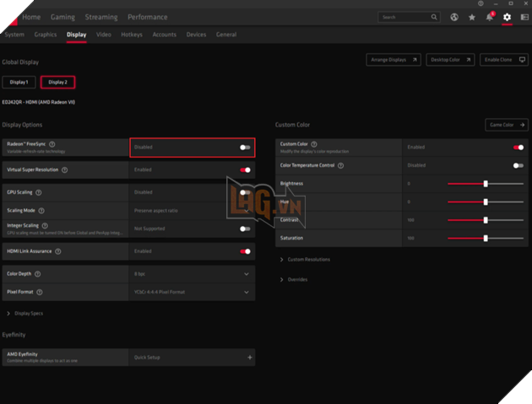Click the plus icon for Eyefinity Quick Setup

point(249,358)
